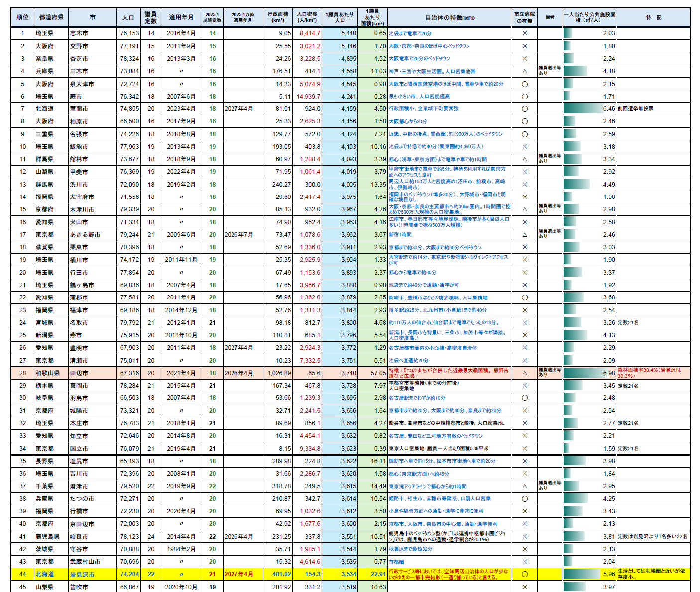Click the 行政面積(km²) header
The height and width of the screenshot is (592, 700).
tap(278, 17)
